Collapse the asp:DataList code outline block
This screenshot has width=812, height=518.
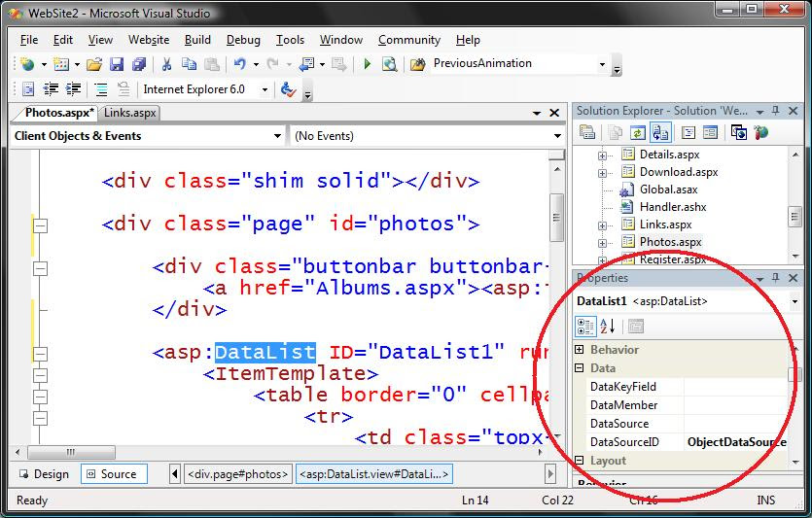[x=40, y=354]
